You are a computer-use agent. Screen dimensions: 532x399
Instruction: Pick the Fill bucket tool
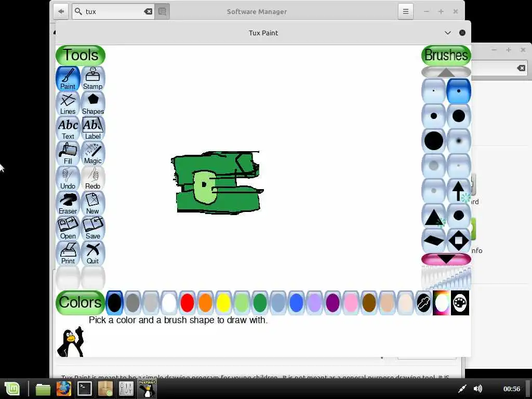[x=68, y=153]
